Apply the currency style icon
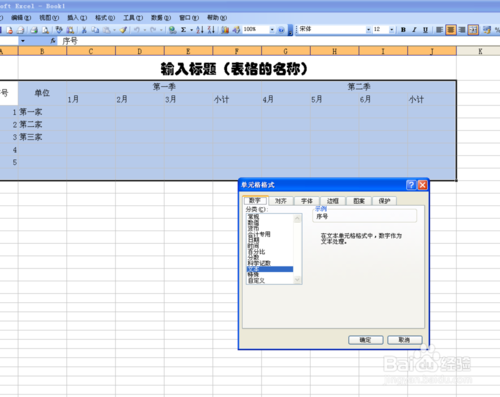The height and width of the screenshot is (397, 500). 487,30
